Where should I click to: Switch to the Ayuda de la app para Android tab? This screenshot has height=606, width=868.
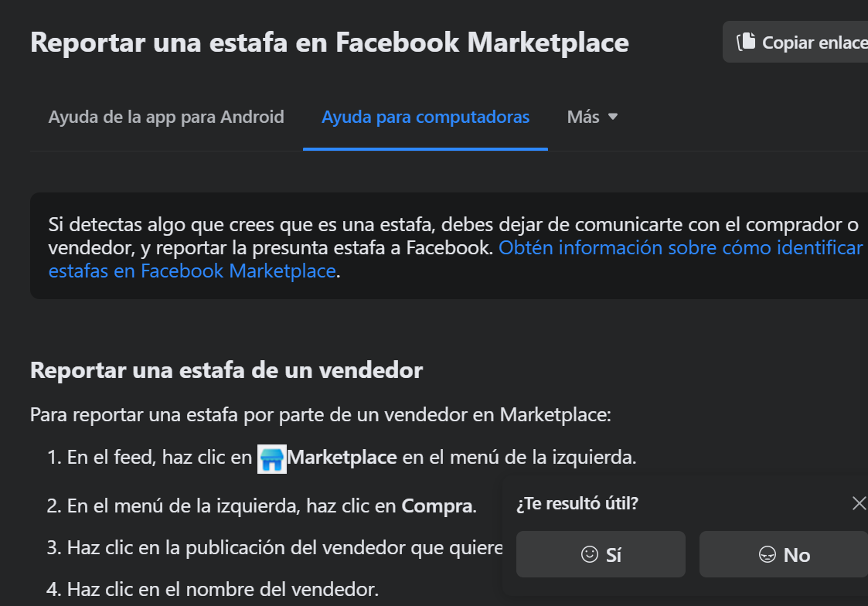(165, 117)
